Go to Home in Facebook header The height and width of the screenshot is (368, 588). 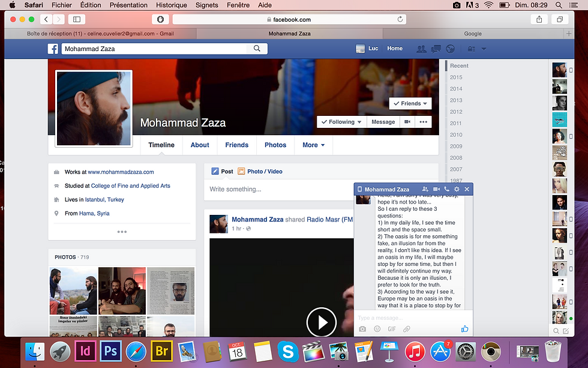395,49
